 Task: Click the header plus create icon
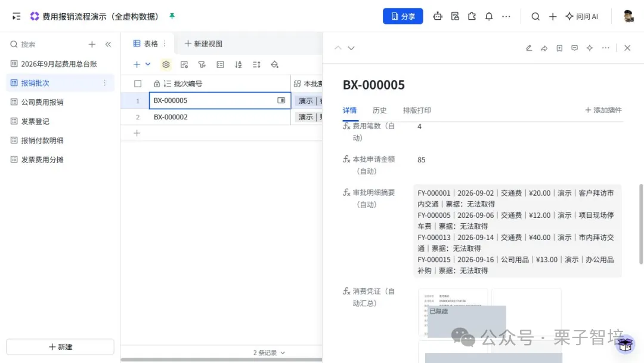[x=552, y=17]
